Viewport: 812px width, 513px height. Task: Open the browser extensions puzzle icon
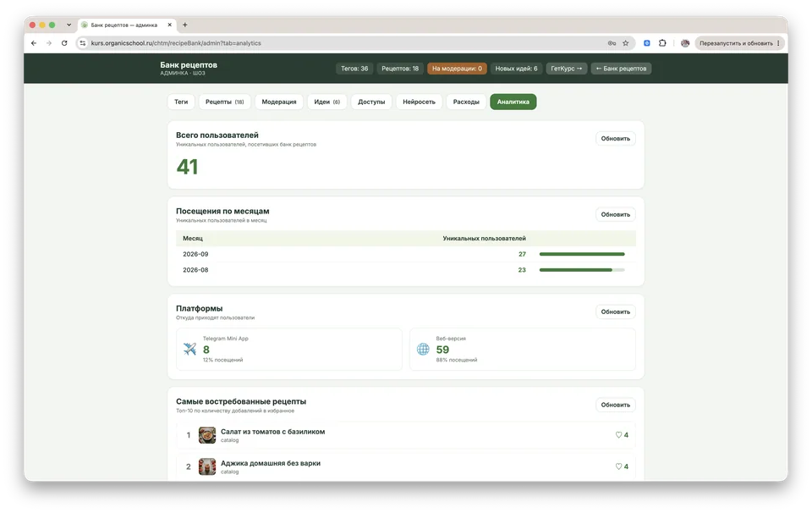662,43
